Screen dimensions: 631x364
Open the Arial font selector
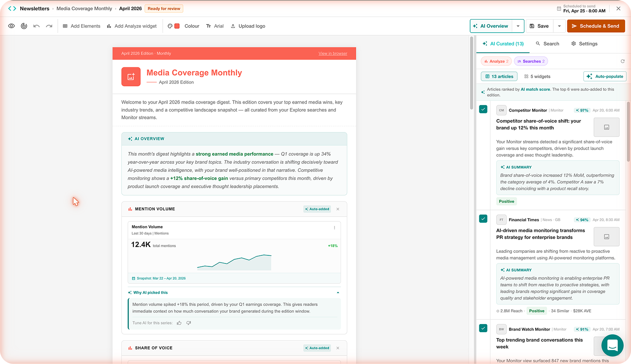point(215,26)
